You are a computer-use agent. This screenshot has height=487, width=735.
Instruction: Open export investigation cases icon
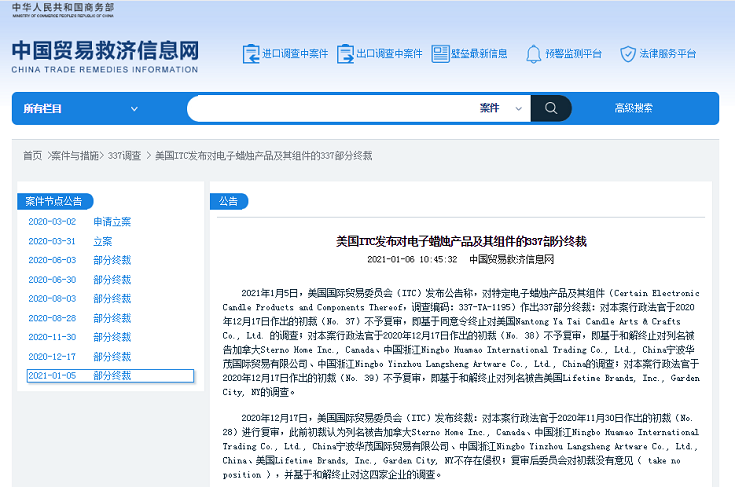pos(345,54)
